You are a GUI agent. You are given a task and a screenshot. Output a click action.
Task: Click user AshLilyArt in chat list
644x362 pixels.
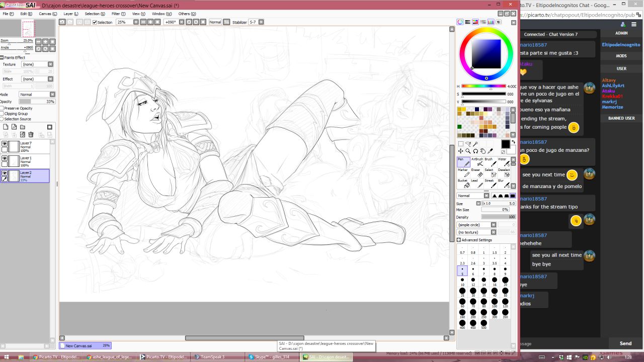613,85
